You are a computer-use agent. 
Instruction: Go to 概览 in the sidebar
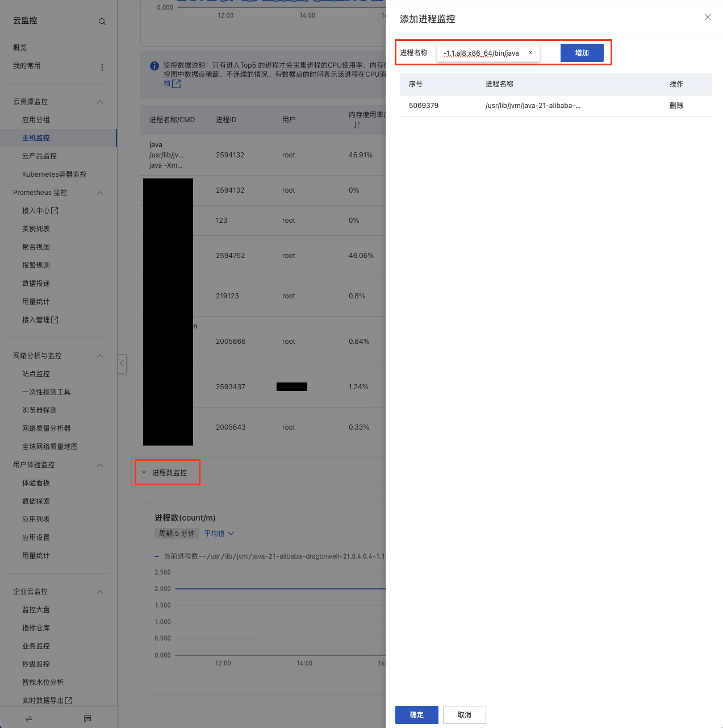[20, 48]
